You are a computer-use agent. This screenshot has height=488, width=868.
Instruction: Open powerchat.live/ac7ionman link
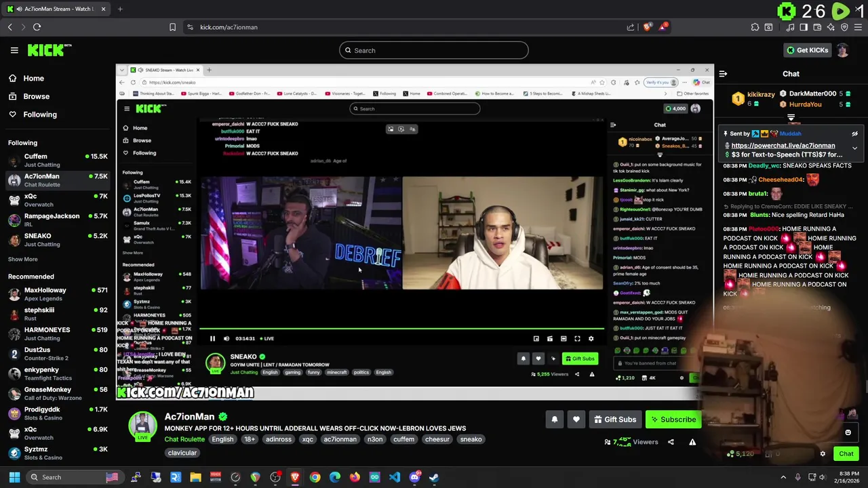[783, 146]
